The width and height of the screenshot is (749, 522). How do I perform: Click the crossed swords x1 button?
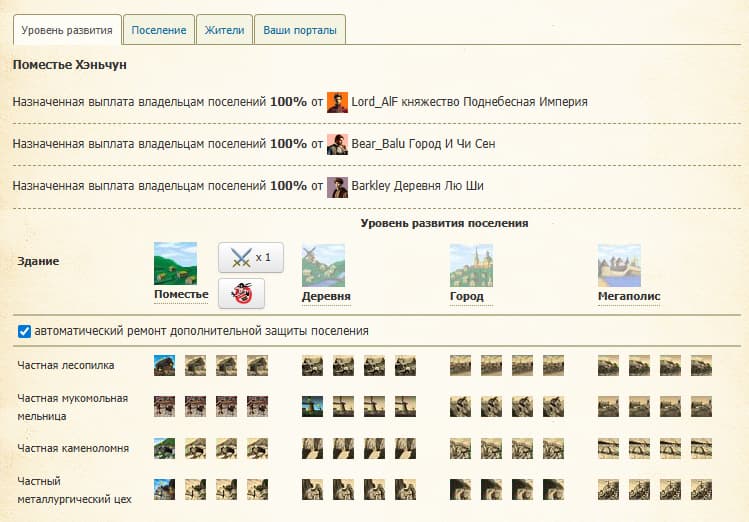point(251,258)
